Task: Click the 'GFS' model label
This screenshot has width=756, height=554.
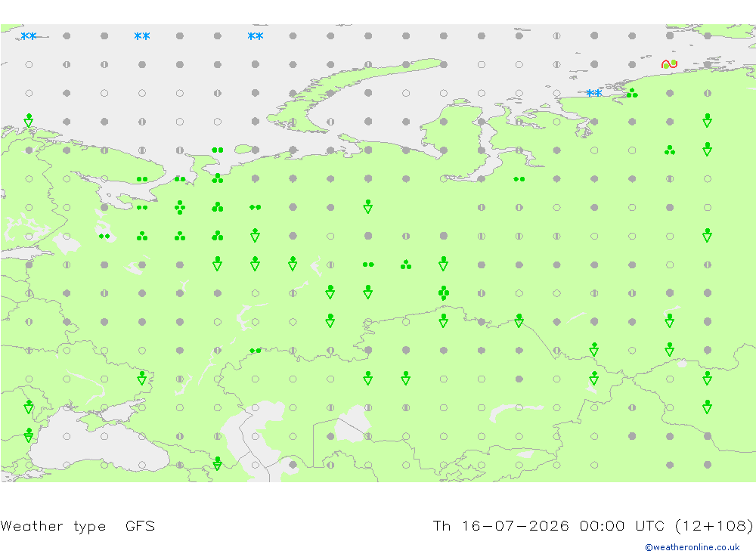Action: 140,525
